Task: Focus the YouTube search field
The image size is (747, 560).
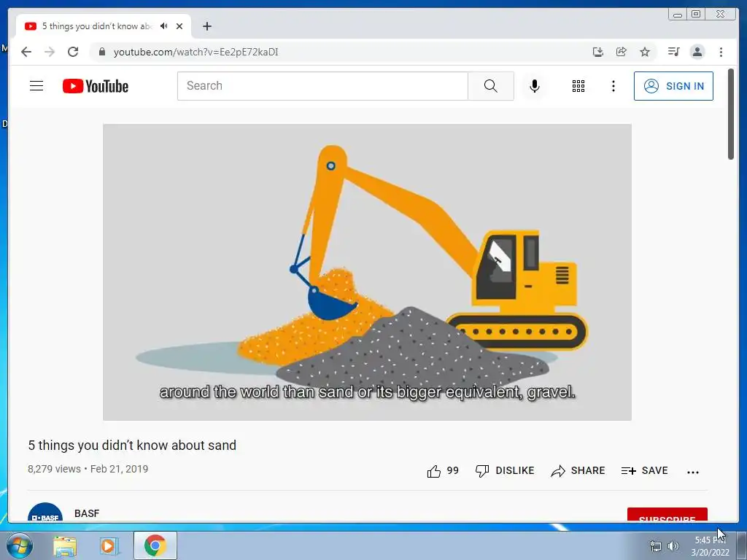Action: 322,86
